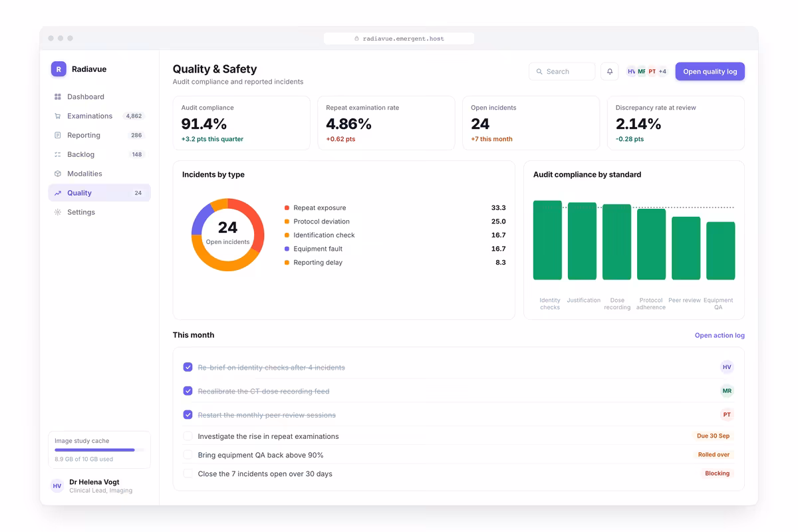This screenshot has height=532, width=798.
Task: Check 'Investigate the rise in repeat examinations'
Action: 188,436
